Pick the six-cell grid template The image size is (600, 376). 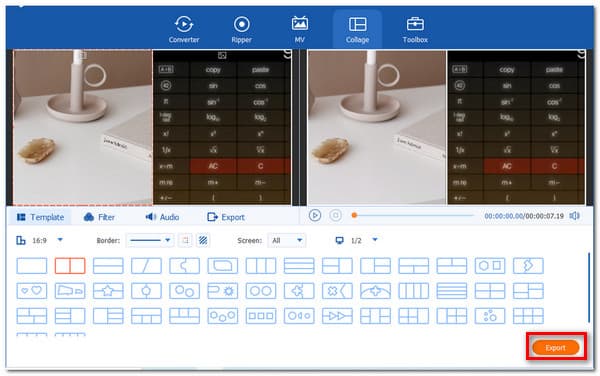[x=528, y=316]
